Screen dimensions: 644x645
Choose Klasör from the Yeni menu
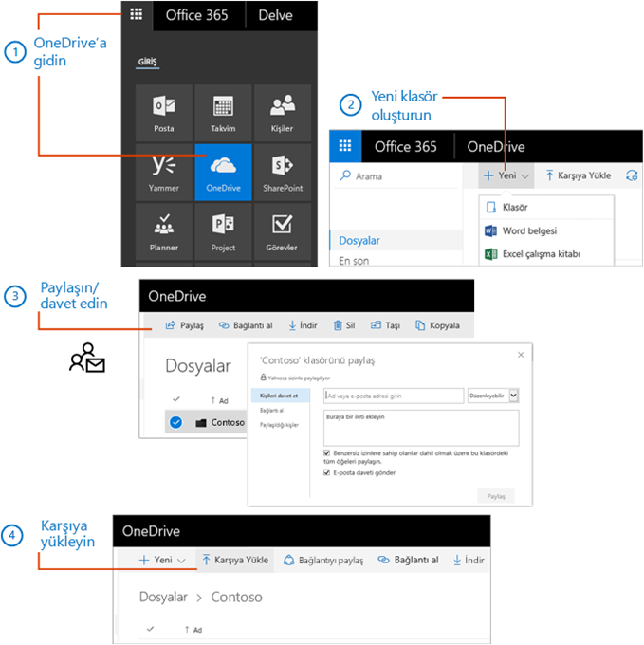547,207
